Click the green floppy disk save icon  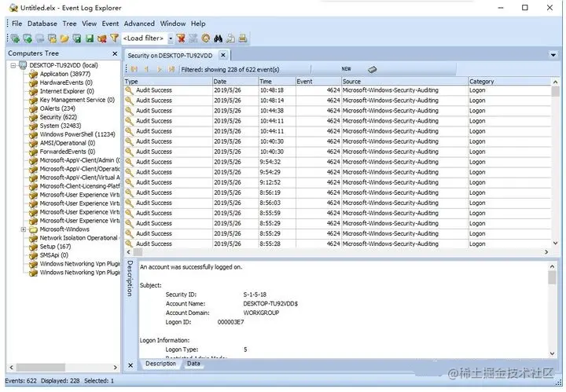click(90, 38)
